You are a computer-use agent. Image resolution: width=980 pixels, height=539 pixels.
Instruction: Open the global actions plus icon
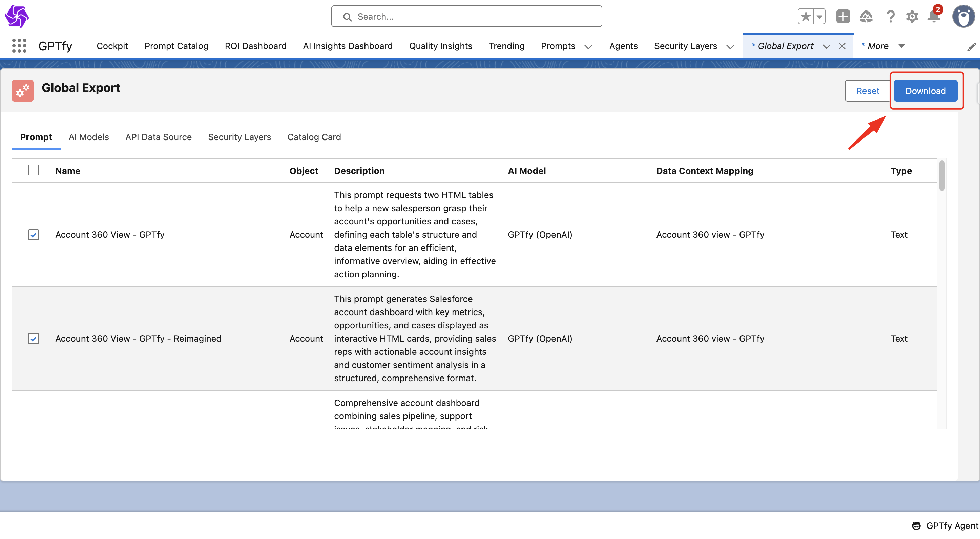(843, 16)
